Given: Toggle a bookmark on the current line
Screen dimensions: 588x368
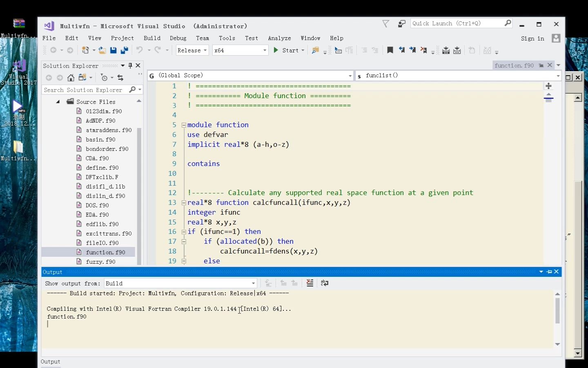Looking at the screenshot, I should tap(390, 50).
